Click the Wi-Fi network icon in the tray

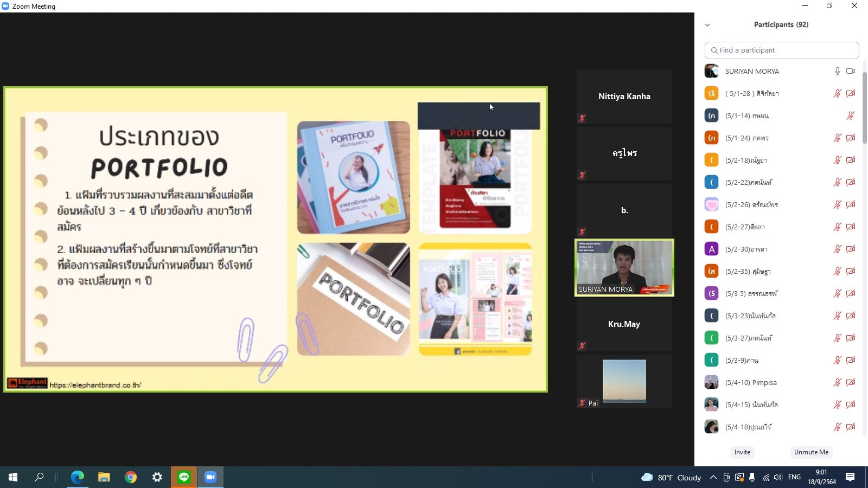[x=765, y=478]
